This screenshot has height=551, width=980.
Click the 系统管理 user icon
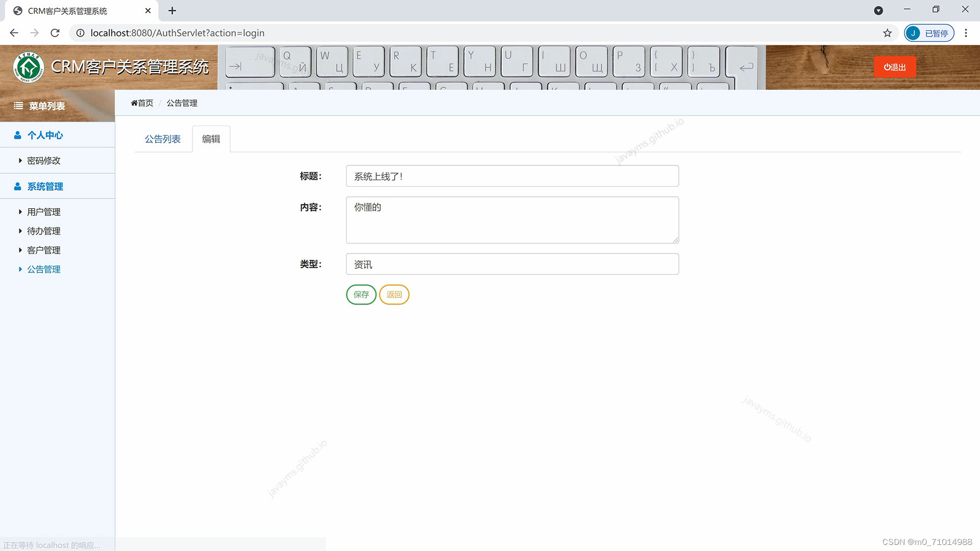[17, 187]
